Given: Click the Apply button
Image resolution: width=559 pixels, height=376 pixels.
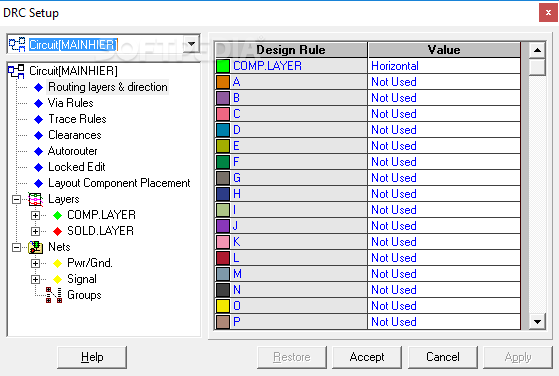Looking at the screenshot, I should coord(518,357).
